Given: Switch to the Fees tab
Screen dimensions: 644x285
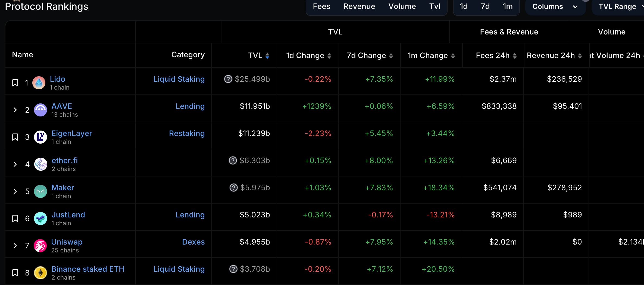Looking at the screenshot, I should coord(321,7).
